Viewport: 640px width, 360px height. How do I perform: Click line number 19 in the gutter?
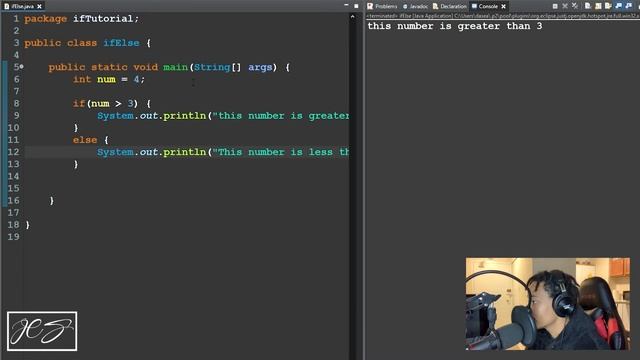point(13,237)
